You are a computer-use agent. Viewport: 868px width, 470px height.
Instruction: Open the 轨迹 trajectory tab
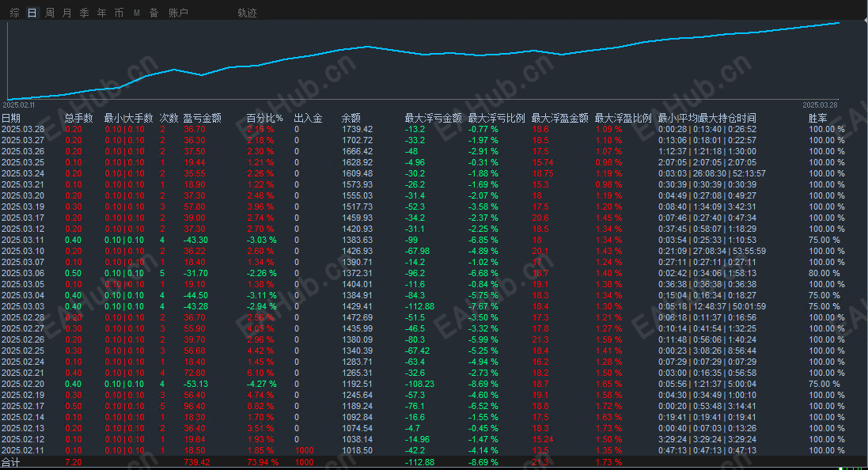(247, 13)
